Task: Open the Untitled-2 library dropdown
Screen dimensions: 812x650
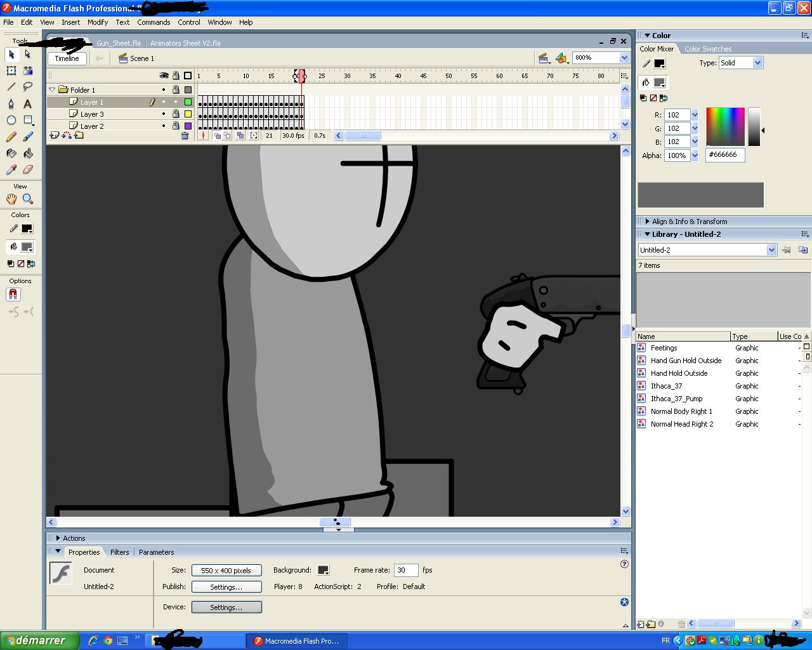Action: pyautogui.click(x=771, y=250)
